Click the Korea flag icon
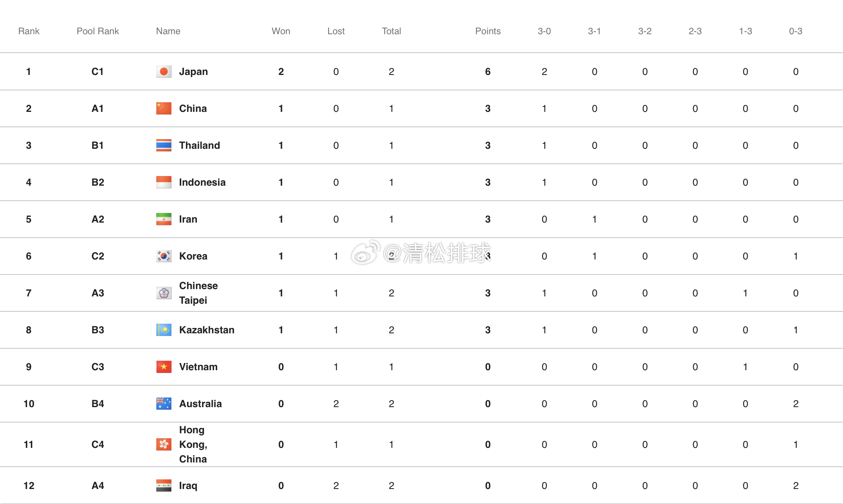 164,256
